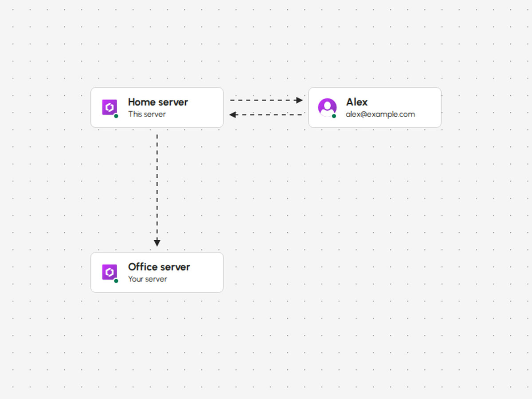Click the Home server purple cube icon
The width and height of the screenshot is (532, 399).
[x=110, y=107]
